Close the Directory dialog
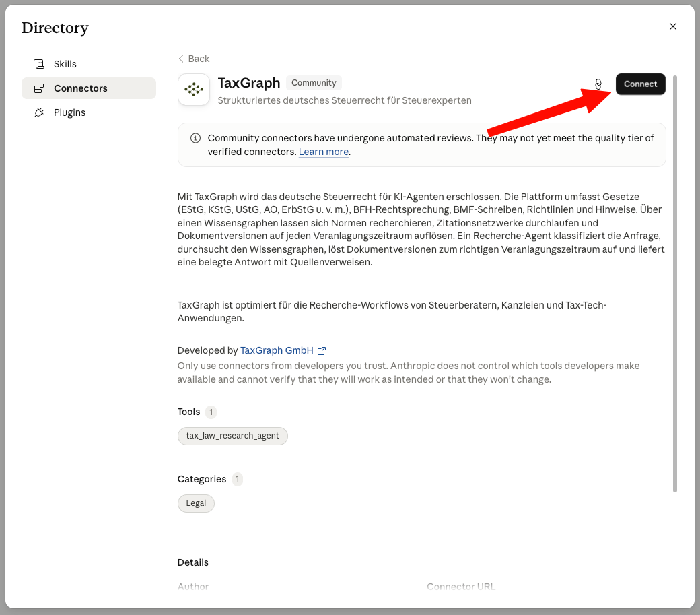The width and height of the screenshot is (700, 615). [x=673, y=26]
